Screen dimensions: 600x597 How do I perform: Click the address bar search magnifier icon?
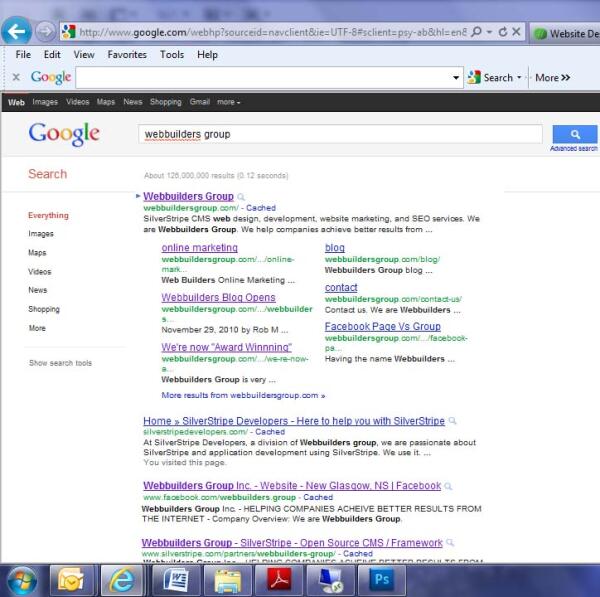pos(476,32)
